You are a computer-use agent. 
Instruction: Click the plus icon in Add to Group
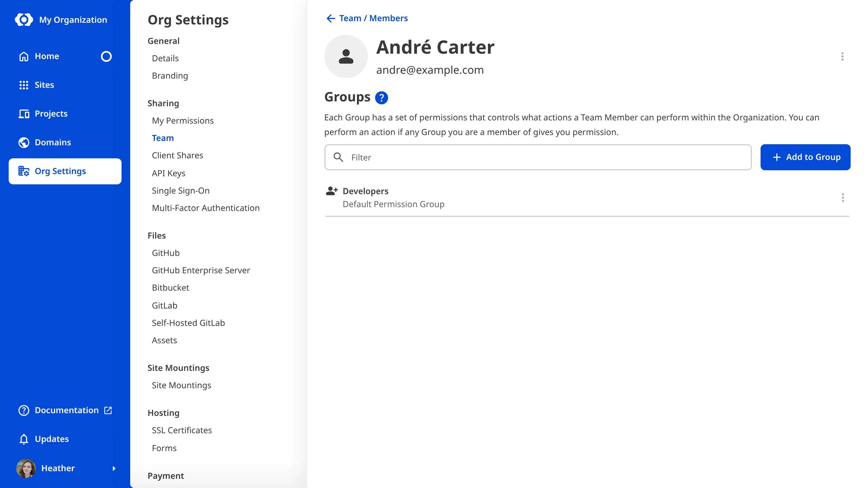pyautogui.click(x=776, y=157)
